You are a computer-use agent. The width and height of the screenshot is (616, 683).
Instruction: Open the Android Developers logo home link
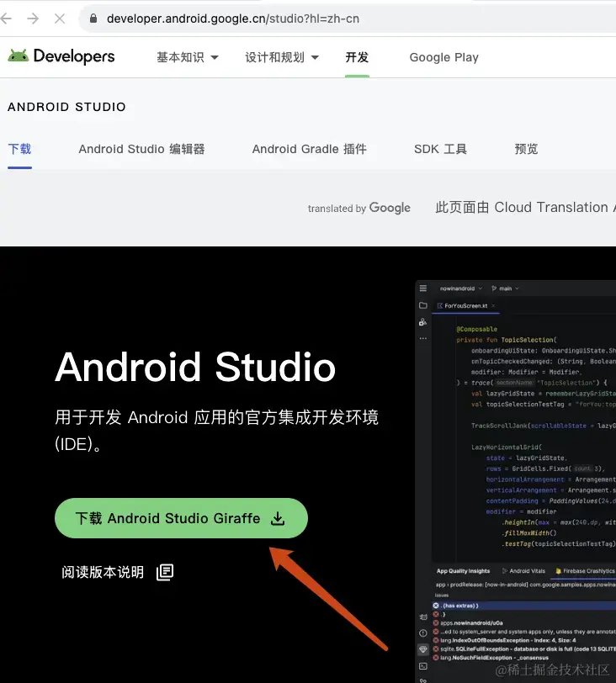tap(61, 56)
